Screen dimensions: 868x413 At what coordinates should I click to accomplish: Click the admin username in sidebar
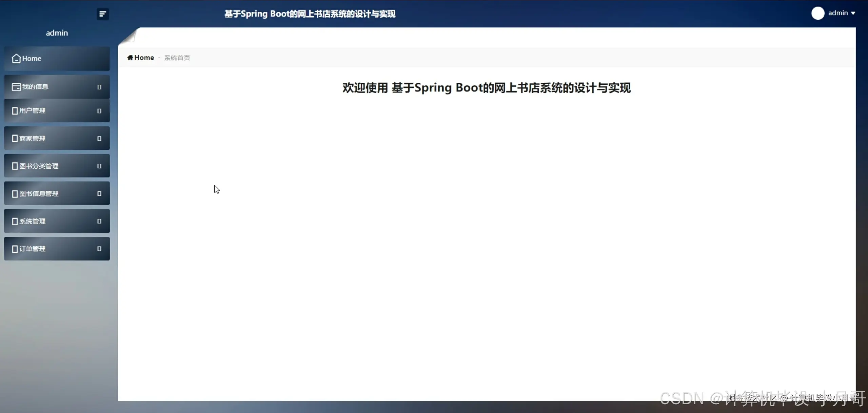coord(57,33)
